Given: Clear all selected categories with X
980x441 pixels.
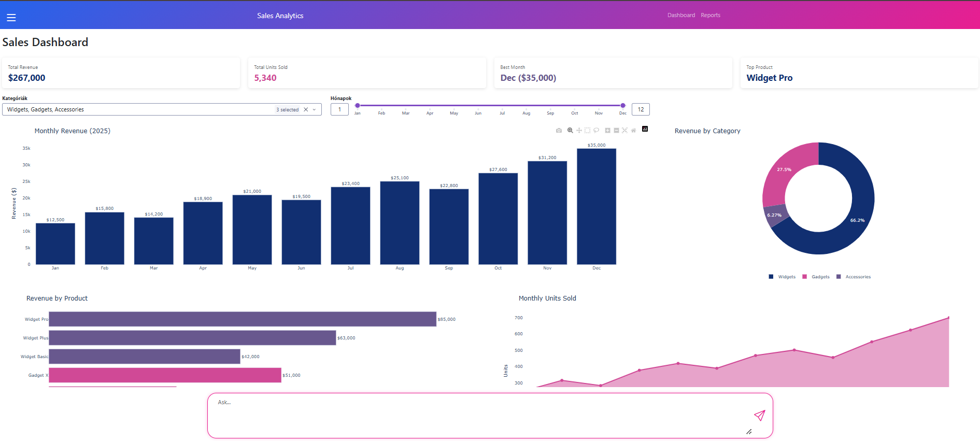Looking at the screenshot, I should pos(306,110).
